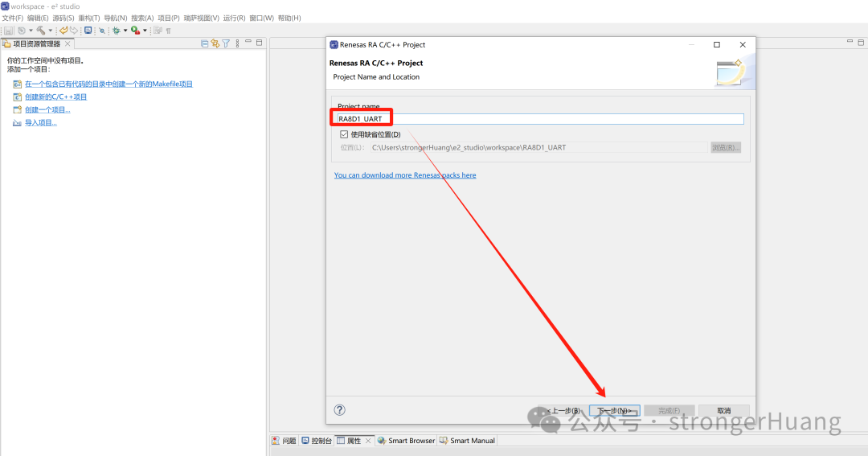The image size is (868, 456).
Task: Click the search tool icon in toolbar
Action: 102,31
